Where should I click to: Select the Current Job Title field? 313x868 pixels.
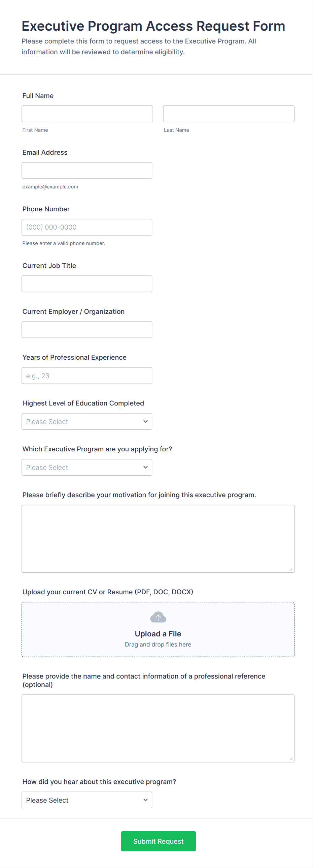(x=86, y=283)
